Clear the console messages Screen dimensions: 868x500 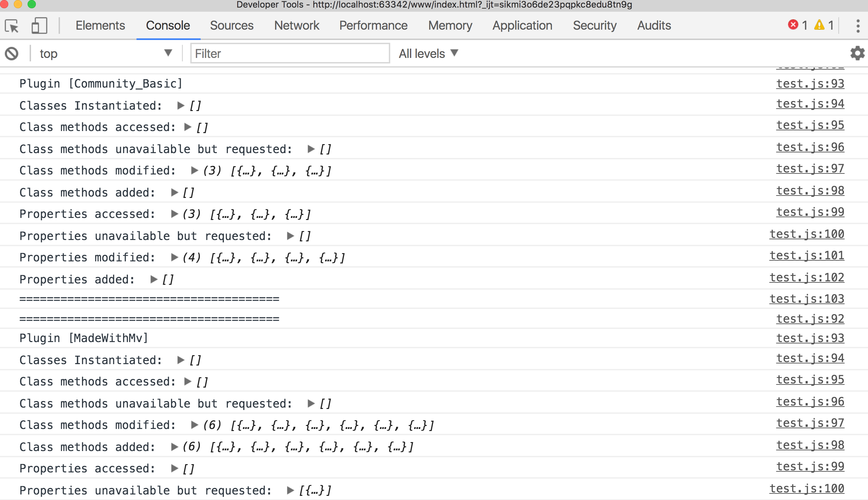click(12, 53)
